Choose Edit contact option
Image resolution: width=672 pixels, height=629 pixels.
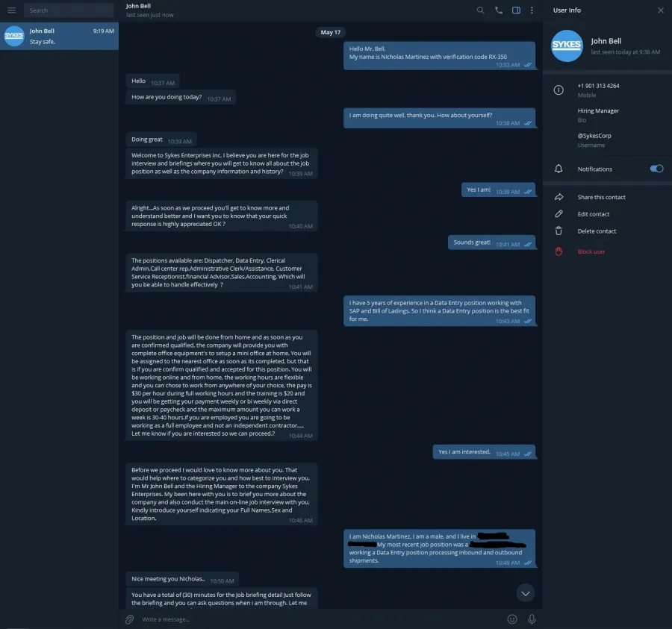click(x=593, y=214)
